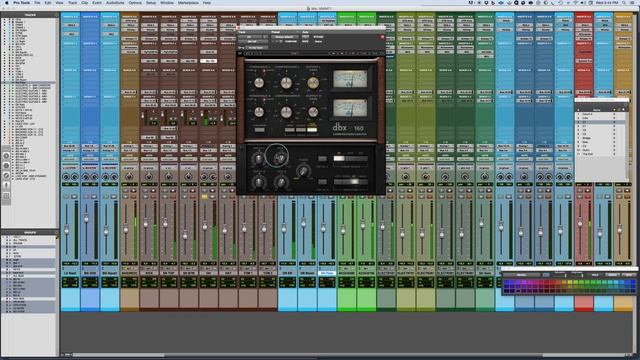Select the Input meter button on dbx 160
Screen dimensions: 640x360
pos(289,130)
